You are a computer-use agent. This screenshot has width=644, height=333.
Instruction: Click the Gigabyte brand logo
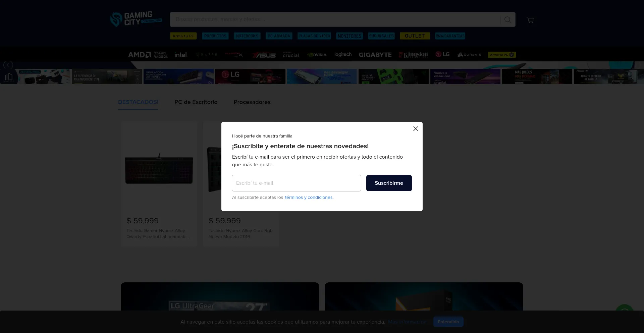coord(375,55)
